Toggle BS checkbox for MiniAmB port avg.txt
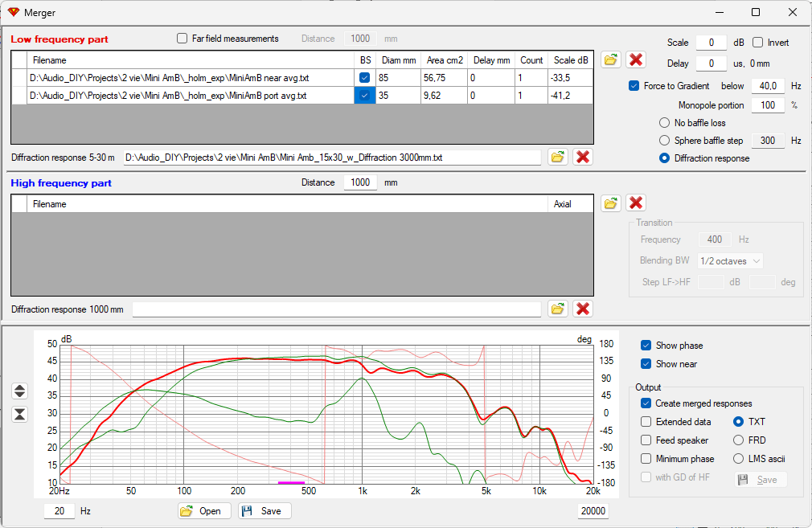The width and height of the screenshot is (812, 528). click(x=364, y=96)
